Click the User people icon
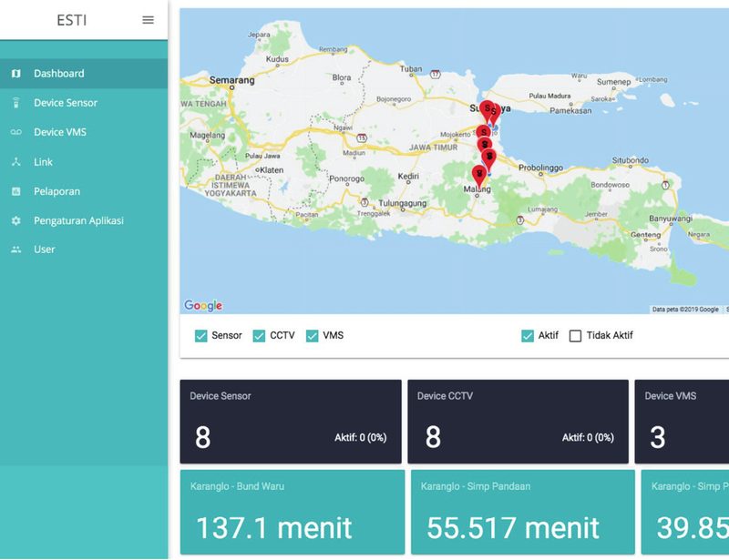729x560 pixels. 16,249
